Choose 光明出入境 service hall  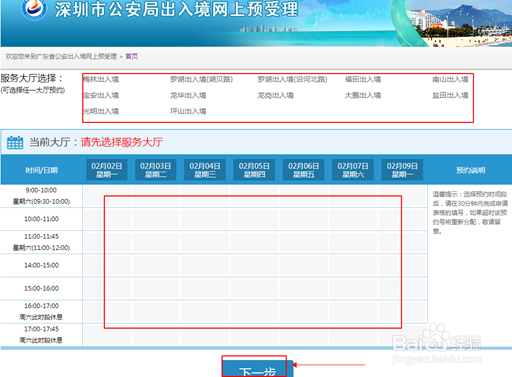point(101,111)
